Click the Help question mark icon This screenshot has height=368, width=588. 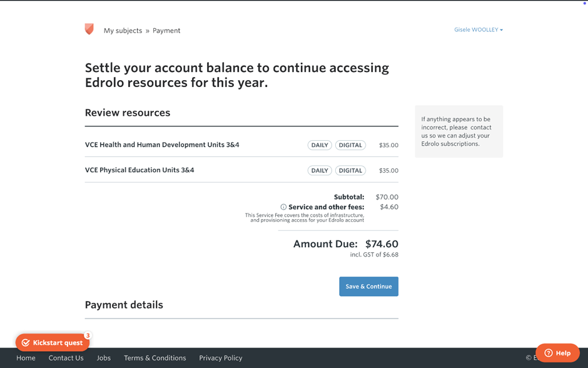coord(549,353)
